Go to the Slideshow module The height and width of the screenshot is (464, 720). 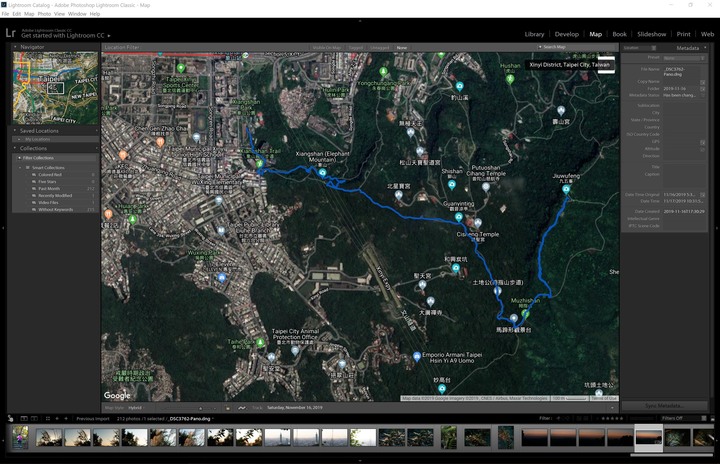point(651,34)
